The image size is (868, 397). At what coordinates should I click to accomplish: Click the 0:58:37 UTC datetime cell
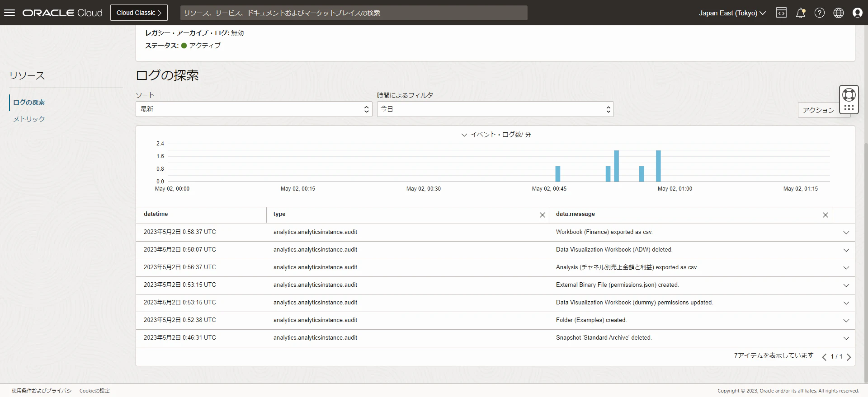coord(180,232)
